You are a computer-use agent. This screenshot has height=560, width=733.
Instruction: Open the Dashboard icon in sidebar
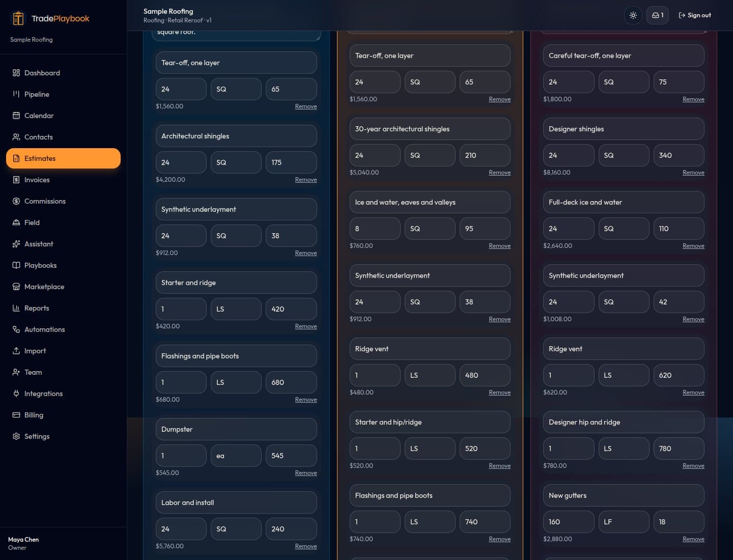pyautogui.click(x=16, y=73)
